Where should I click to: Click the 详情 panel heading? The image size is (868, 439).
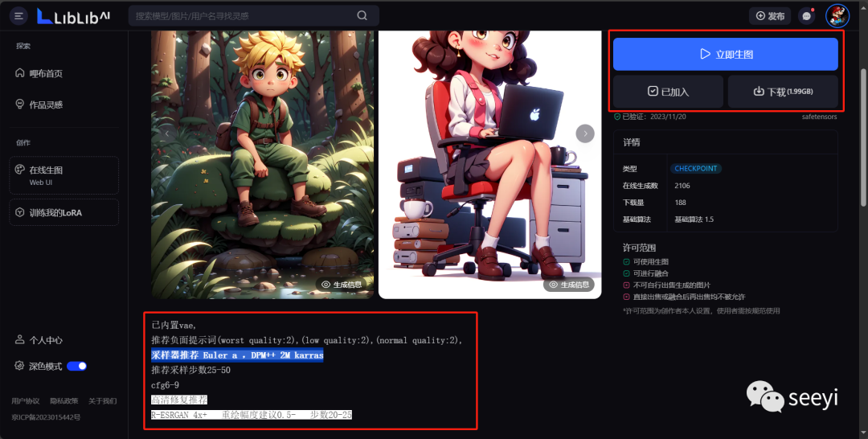632,142
